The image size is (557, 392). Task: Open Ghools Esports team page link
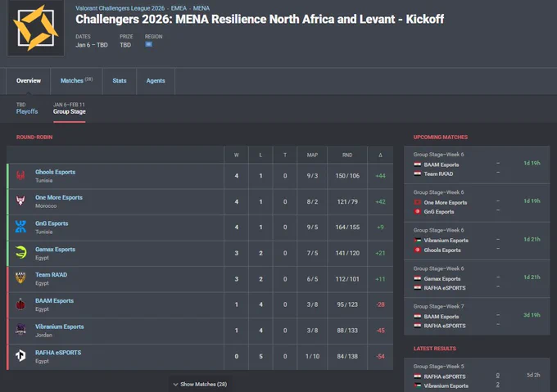coord(55,172)
